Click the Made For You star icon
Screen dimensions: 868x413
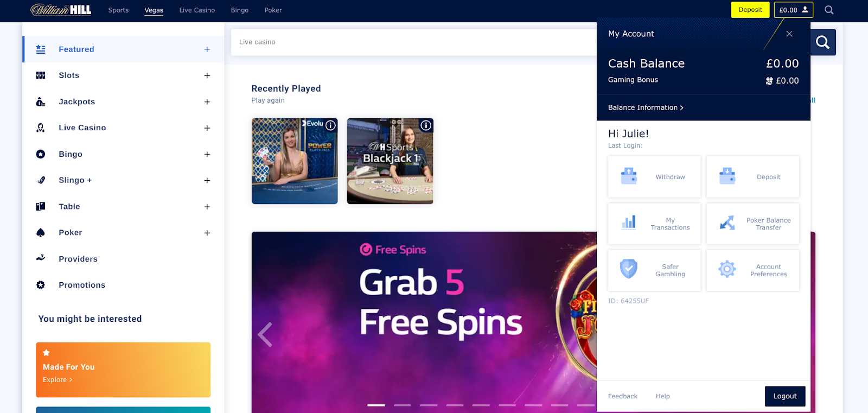46,353
